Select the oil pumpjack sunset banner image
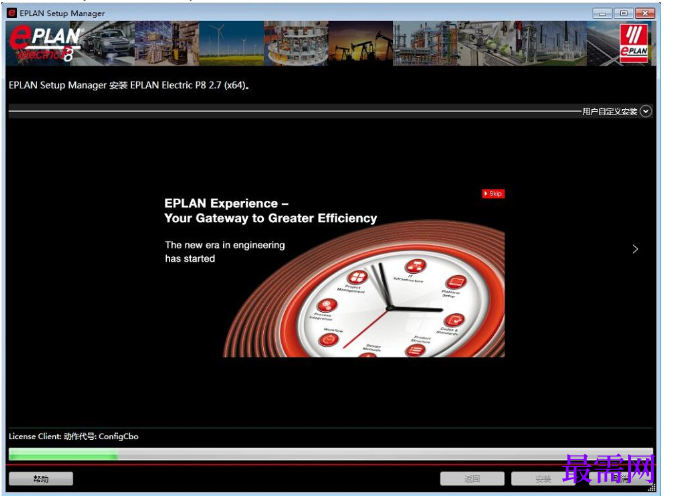 [x=360, y=43]
